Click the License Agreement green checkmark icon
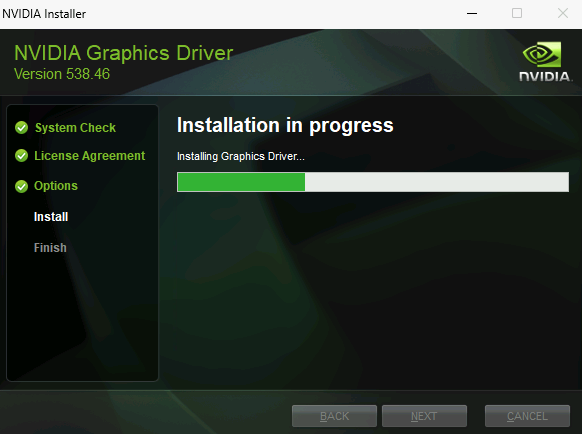 (22, 156)
